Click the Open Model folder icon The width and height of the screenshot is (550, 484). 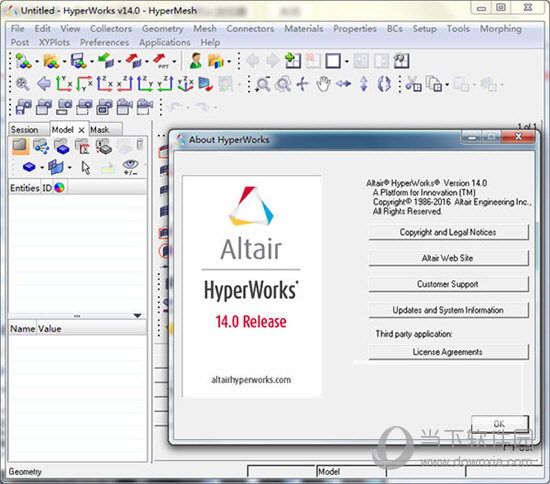pos(51,61)
